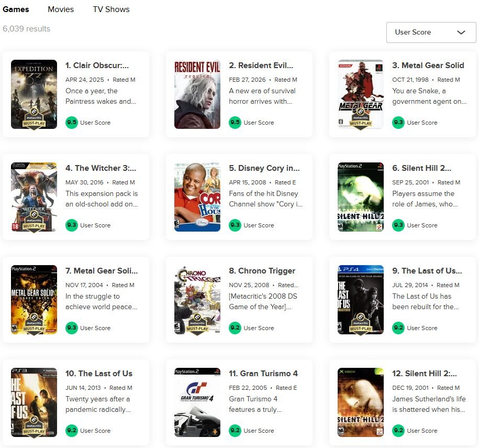
Task: Switch to the TV Shows tab
Action: 111,9
